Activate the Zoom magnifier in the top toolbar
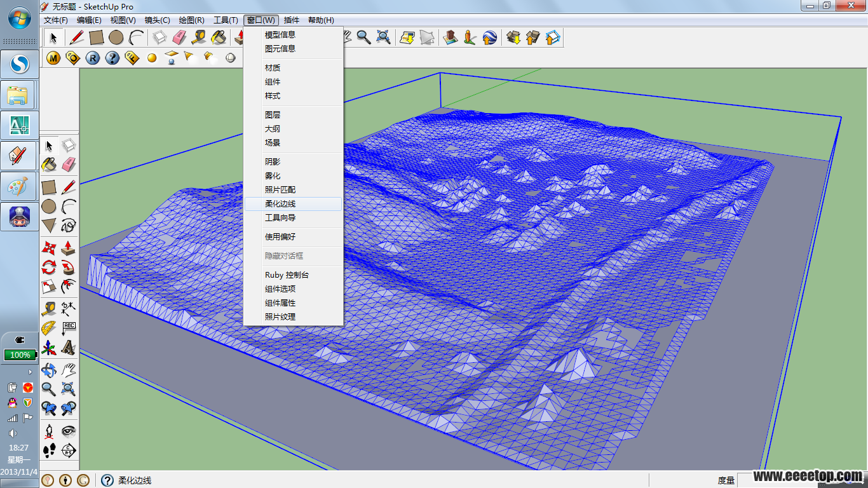868x488 pixels. (x=363, y=37)
